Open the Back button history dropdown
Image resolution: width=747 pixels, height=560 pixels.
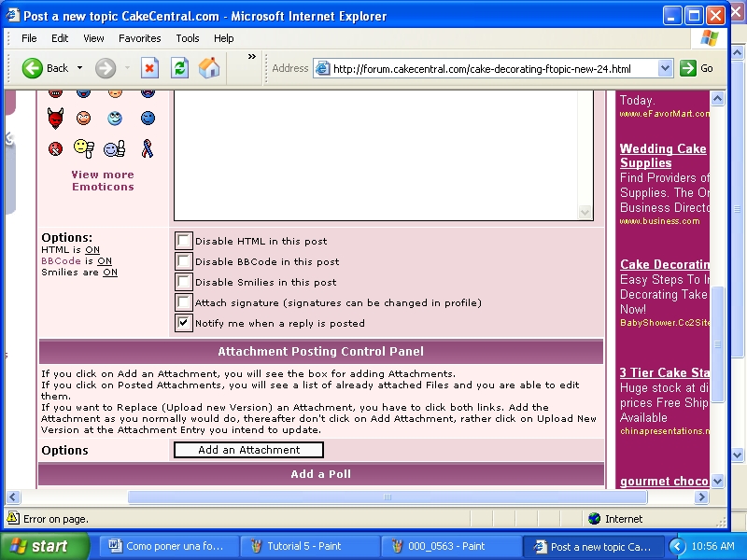[79, 68]
